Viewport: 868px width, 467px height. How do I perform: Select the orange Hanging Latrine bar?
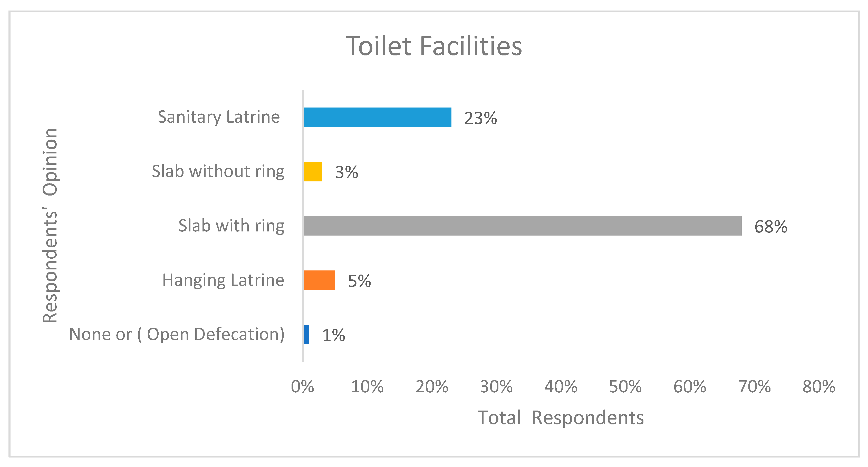tap(319, 280)
